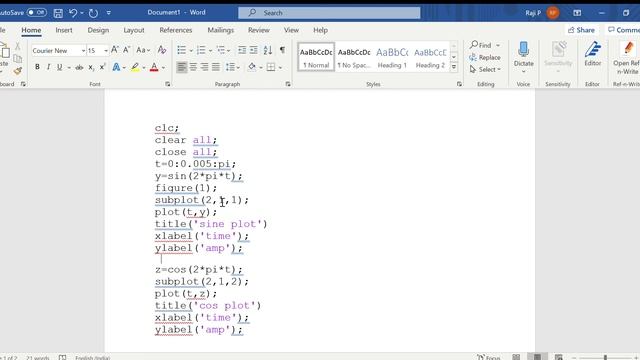
Task: Toggle Superscript formatting
Action: 102,67
